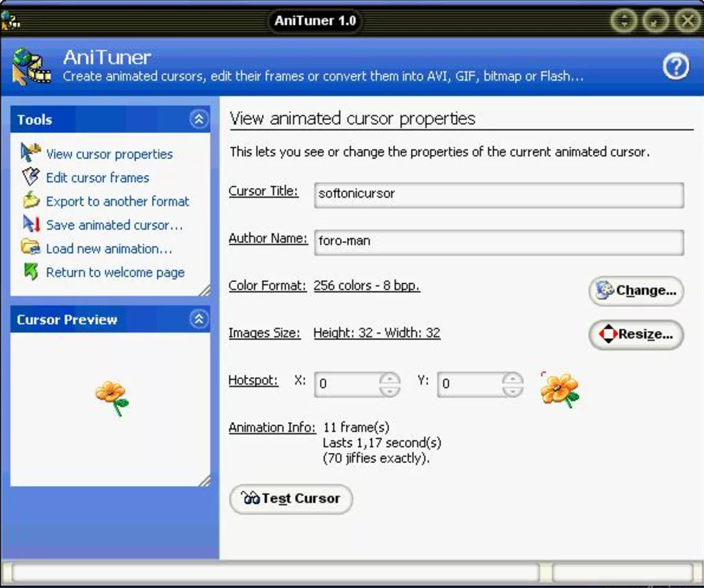Screen dimensions: 704x588
Task: Click the AniTuner logo in the banner
Action: (31, 67)
